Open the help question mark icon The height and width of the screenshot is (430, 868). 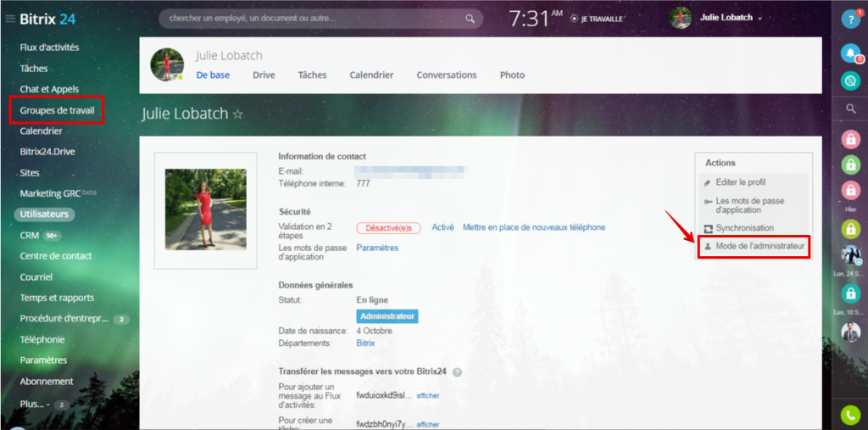click(x=850, y=20)
